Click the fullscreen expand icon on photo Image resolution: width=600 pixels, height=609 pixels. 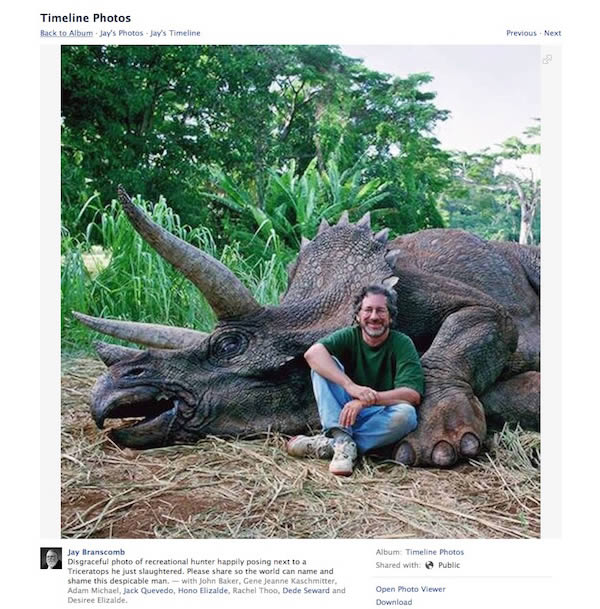click(547, 59)
